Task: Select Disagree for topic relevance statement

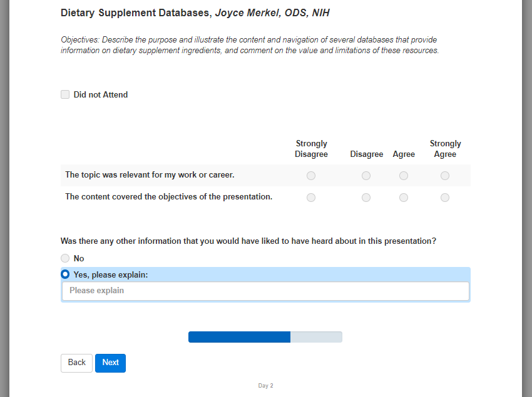Action: click(366, 176)
